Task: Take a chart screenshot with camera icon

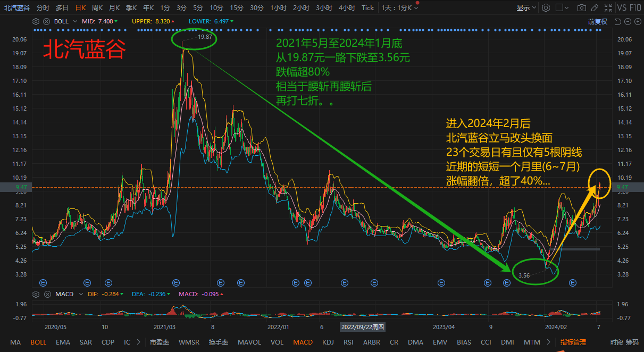Action: click(x=582, y=8)
